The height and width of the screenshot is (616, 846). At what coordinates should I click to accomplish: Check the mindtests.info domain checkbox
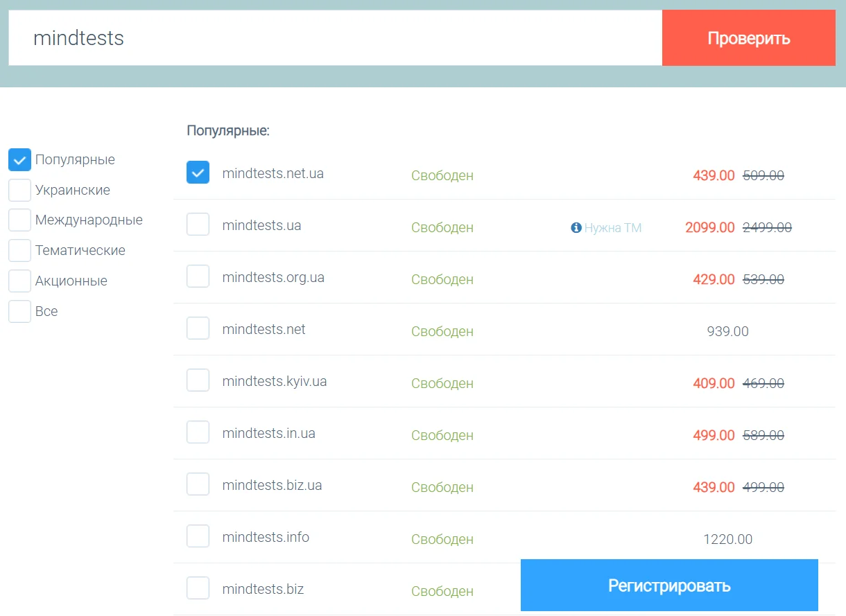coord(198,536)
